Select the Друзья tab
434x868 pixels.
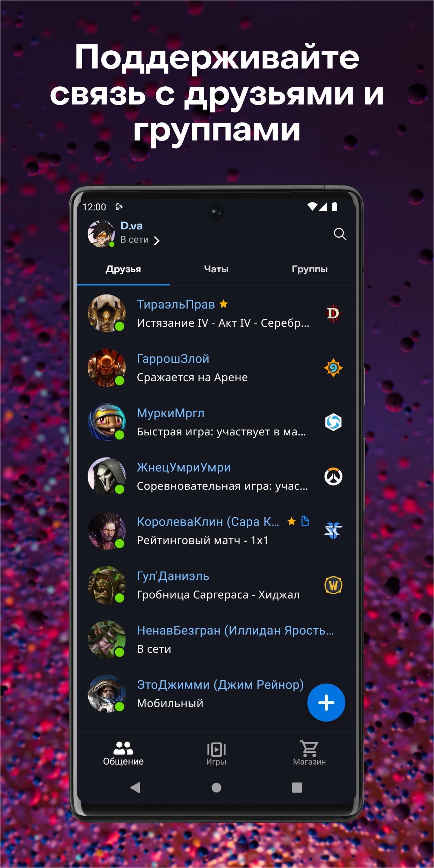click(123, 269)
